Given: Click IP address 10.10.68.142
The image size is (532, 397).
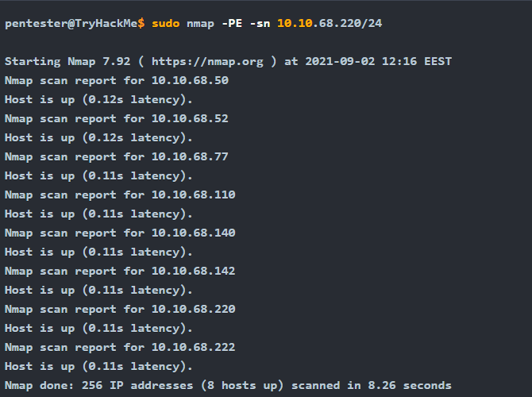Looking at the screenshot, I should pos(194,271).
